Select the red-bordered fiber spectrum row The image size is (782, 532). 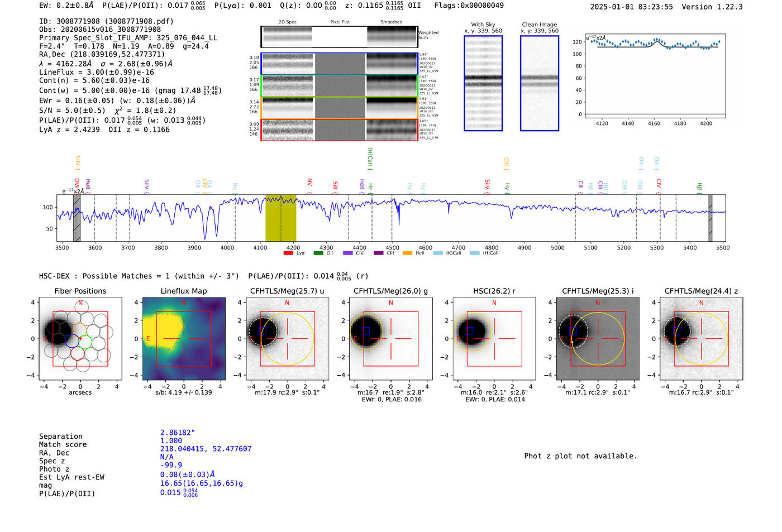coord(340,130)
